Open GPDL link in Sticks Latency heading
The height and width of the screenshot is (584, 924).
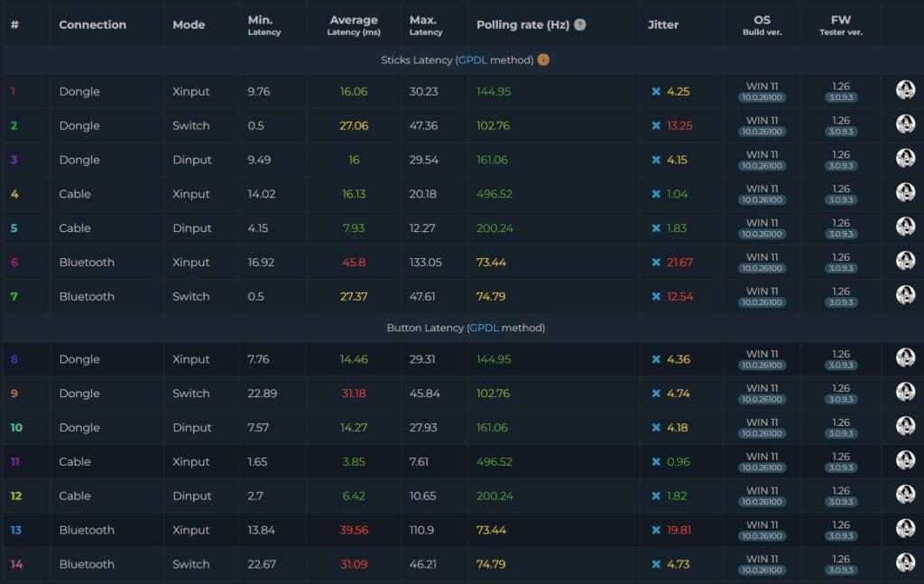coord(472,60)
